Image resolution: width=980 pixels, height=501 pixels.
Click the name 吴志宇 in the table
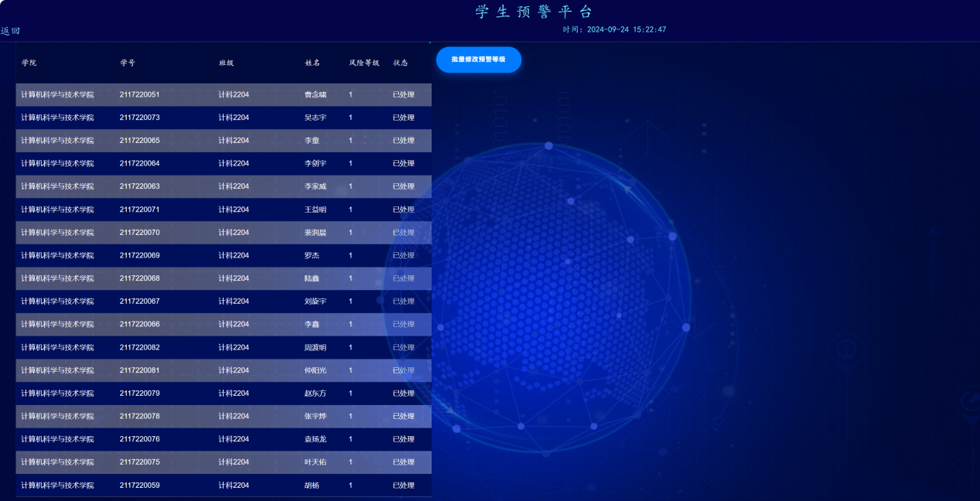[315, 118]
